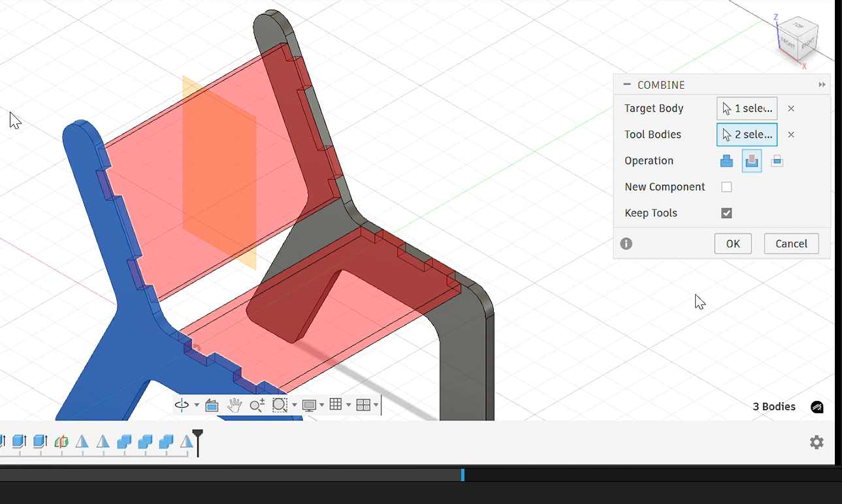Select the Intersect operation icon
Screen dimensions: 842x504
coord(777,161)
